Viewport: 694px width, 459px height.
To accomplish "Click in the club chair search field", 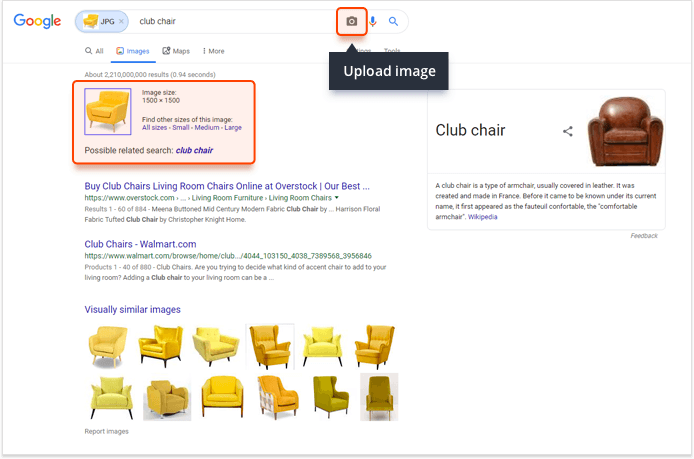I will [235, 21].
